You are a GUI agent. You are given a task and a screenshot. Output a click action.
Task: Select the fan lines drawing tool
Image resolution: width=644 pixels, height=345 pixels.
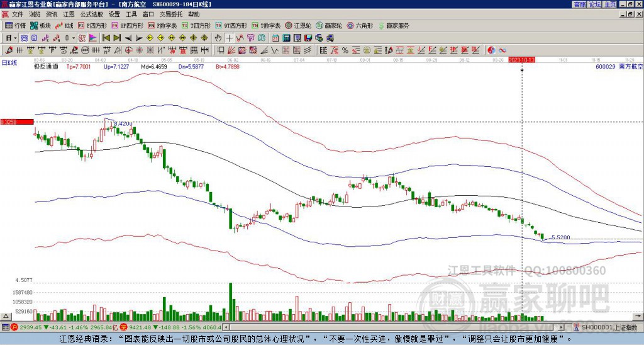[x=231, y=50]
